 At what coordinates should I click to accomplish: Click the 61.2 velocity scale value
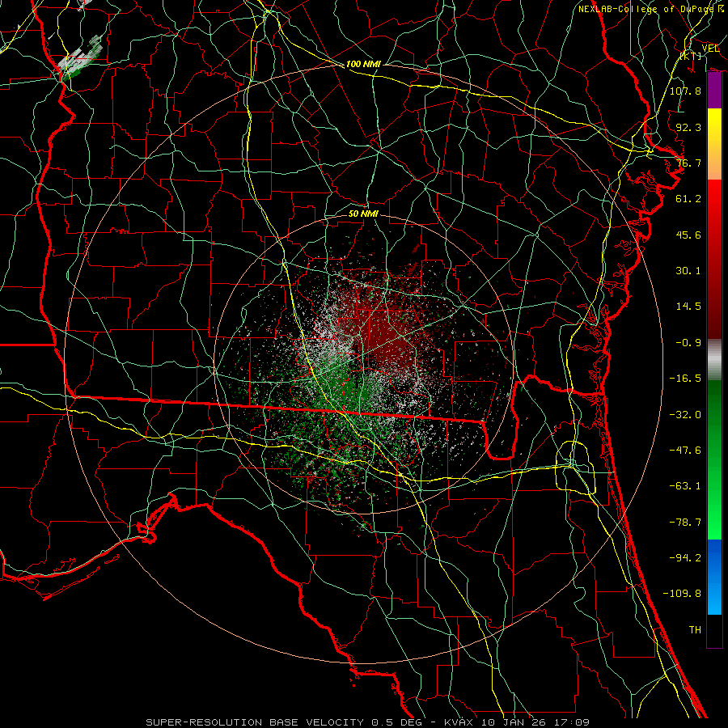(688, 199)
